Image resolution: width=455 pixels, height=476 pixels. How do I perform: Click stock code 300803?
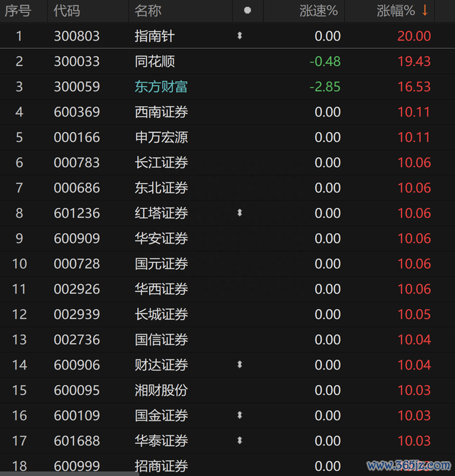77,36
